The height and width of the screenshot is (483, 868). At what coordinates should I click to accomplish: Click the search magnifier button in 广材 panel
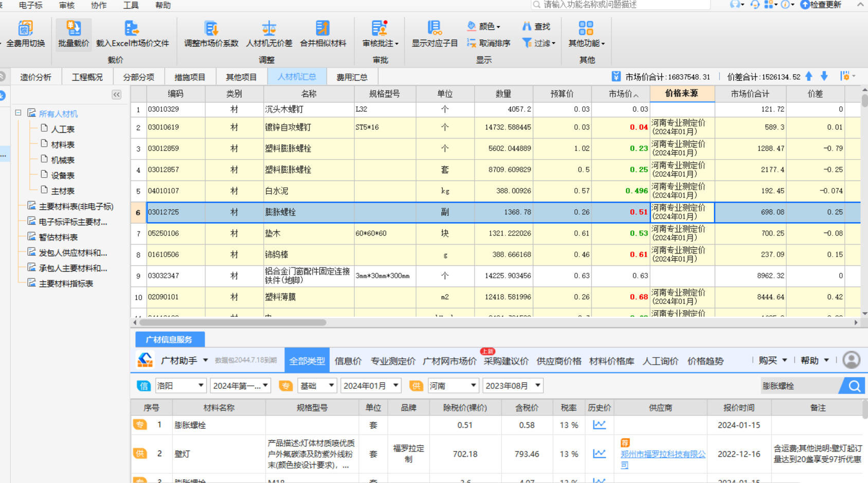(854, 386)
